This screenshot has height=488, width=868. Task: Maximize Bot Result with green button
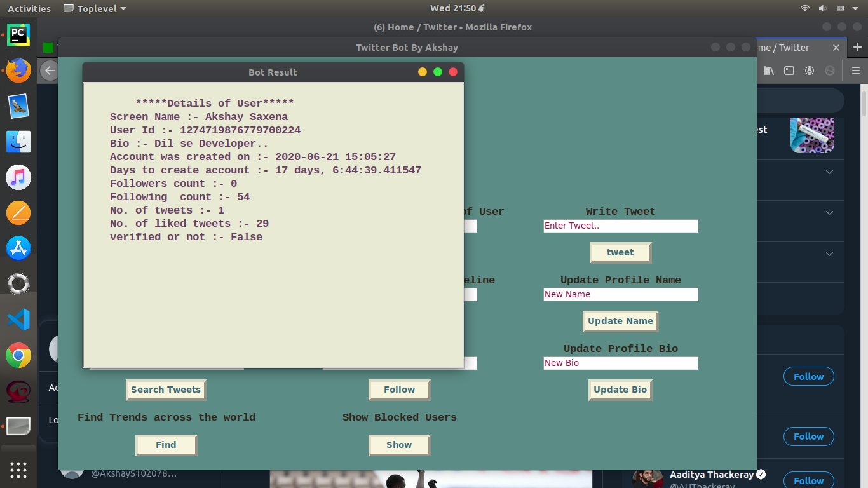pos(438,72)
